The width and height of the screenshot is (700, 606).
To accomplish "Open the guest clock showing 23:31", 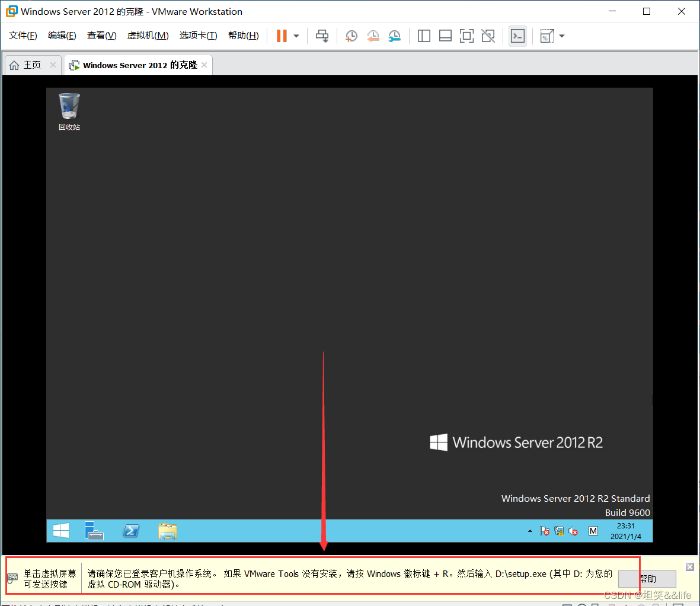I will click(626, 531).
